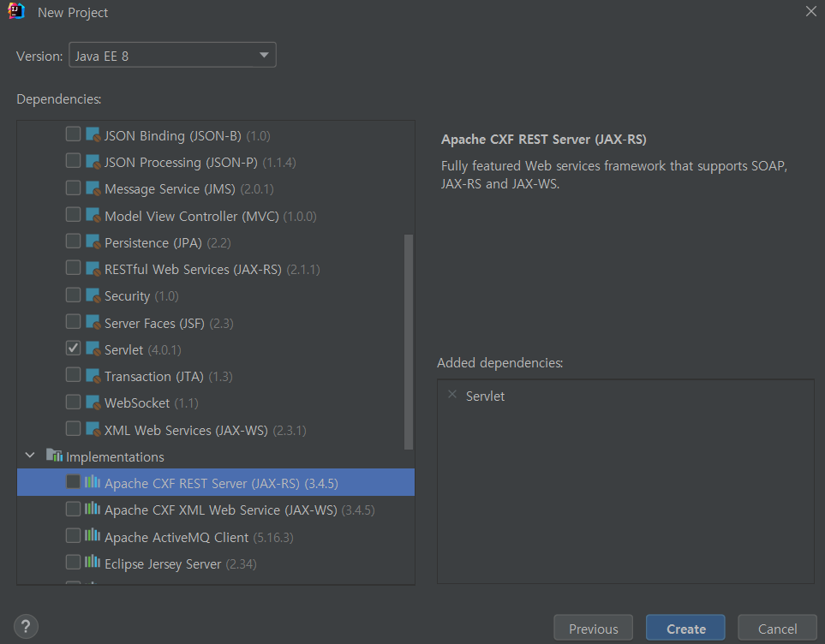Click the WebSocket spec icon

(93, 402)
